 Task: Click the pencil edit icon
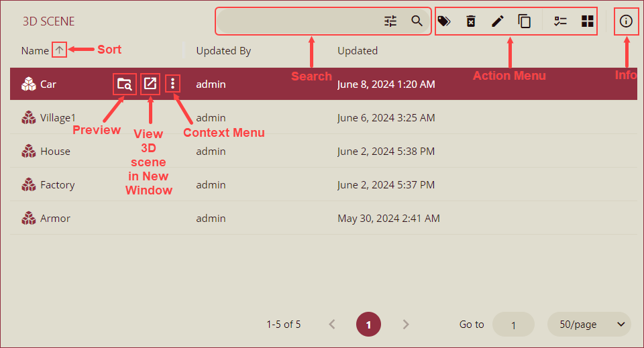[x=497, y=21]
